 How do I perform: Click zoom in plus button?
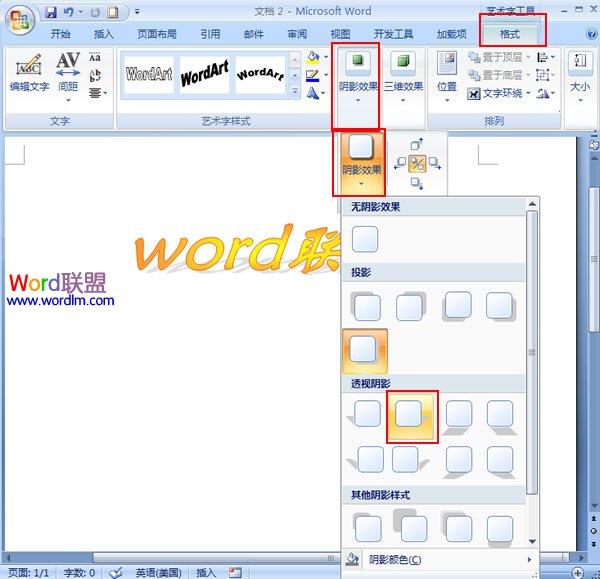[x=577, y=572]
